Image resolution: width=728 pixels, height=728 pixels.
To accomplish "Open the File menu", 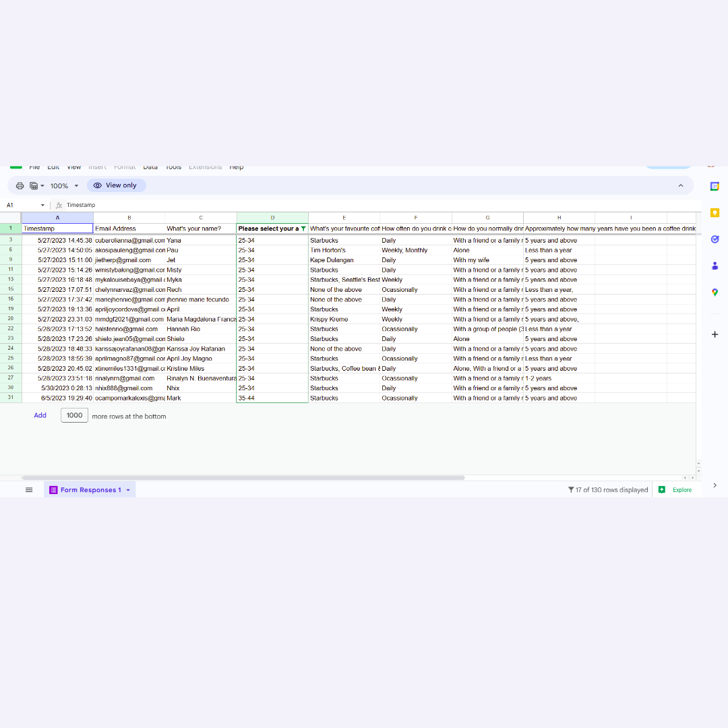I will click(34, 167).
